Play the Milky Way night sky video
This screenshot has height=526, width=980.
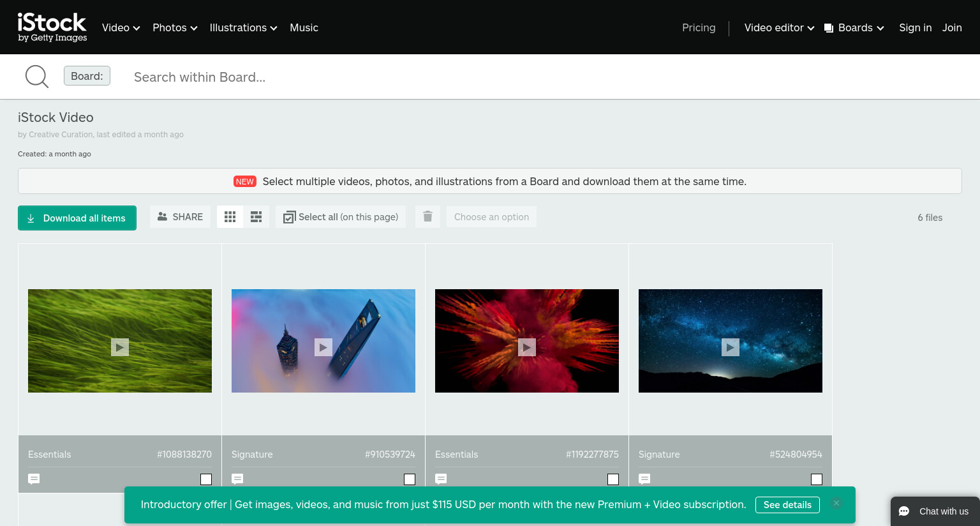[x=731, y=347]
